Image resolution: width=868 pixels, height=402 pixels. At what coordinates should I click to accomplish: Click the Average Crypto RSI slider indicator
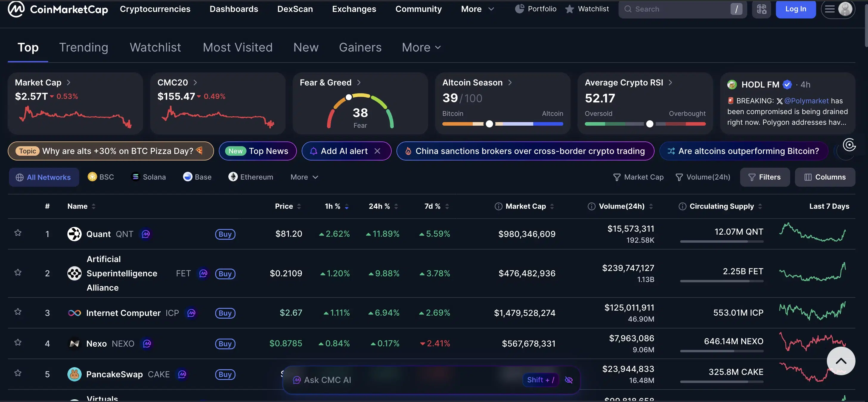[x=650, y=124]
